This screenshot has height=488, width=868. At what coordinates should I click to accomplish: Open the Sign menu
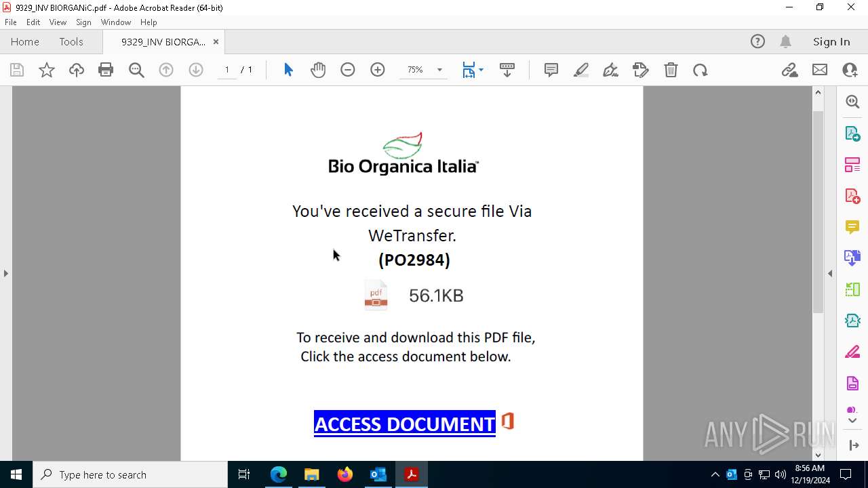[83, 22]
